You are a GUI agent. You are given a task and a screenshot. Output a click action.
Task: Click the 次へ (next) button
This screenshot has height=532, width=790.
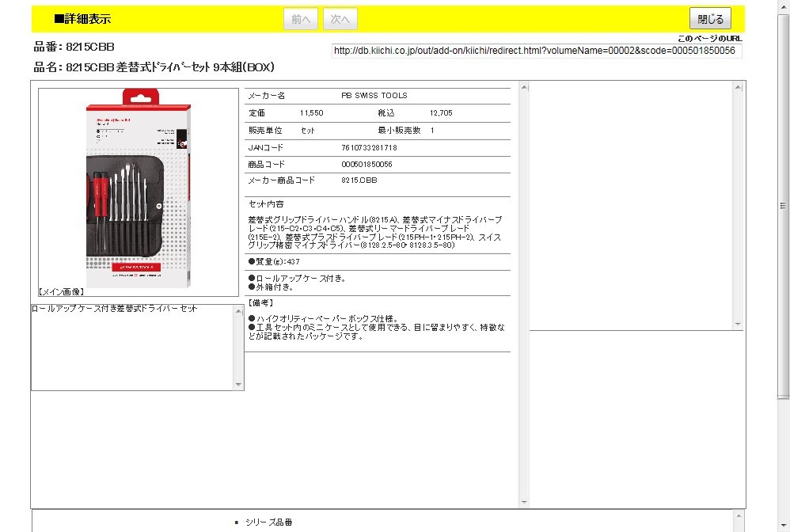pyautogui.click(x=340, y=19)
